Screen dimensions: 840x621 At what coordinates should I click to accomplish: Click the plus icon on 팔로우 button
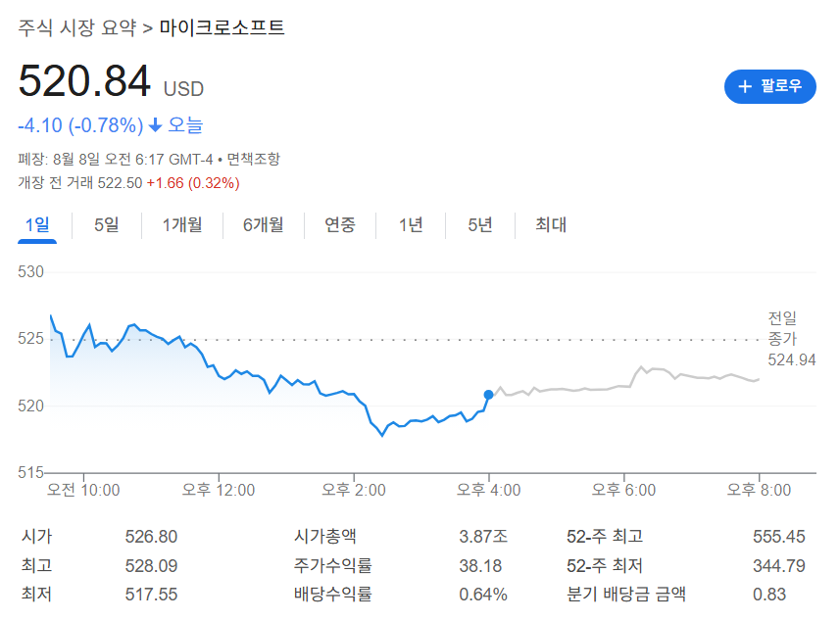click(x=745, y=86)
